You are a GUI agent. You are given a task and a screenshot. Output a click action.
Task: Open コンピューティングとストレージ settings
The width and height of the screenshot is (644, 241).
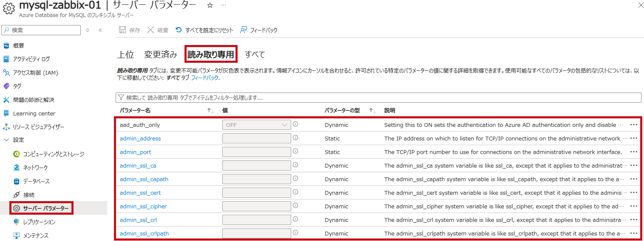click(54, 154)
